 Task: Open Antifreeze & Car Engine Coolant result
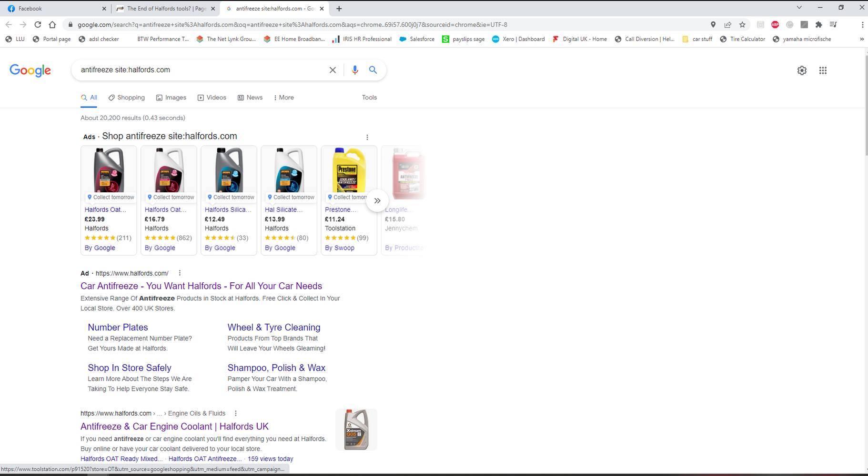pos(174,426)
